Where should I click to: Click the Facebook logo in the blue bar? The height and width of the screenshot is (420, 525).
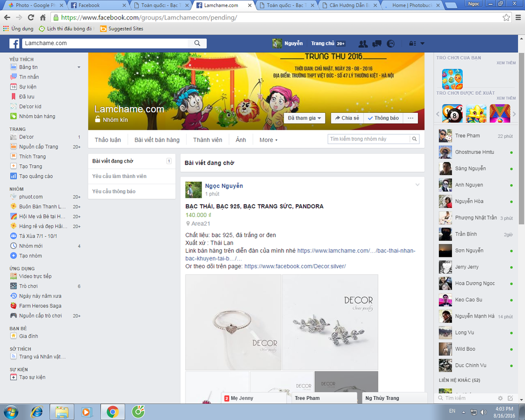[x=14, y=44]
